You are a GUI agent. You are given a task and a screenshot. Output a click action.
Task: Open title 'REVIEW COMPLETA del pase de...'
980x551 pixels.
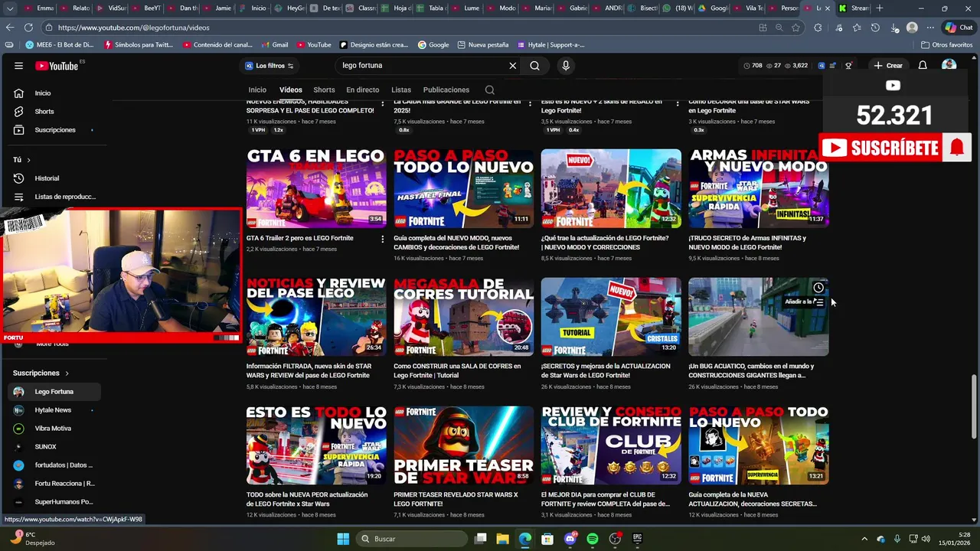(606, 500)
